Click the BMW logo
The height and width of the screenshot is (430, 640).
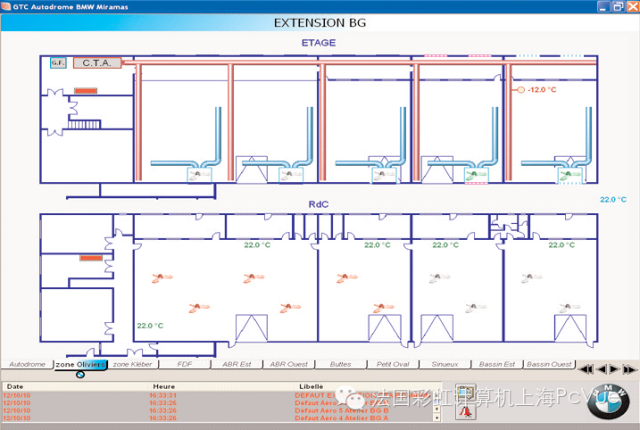(608, 402)
